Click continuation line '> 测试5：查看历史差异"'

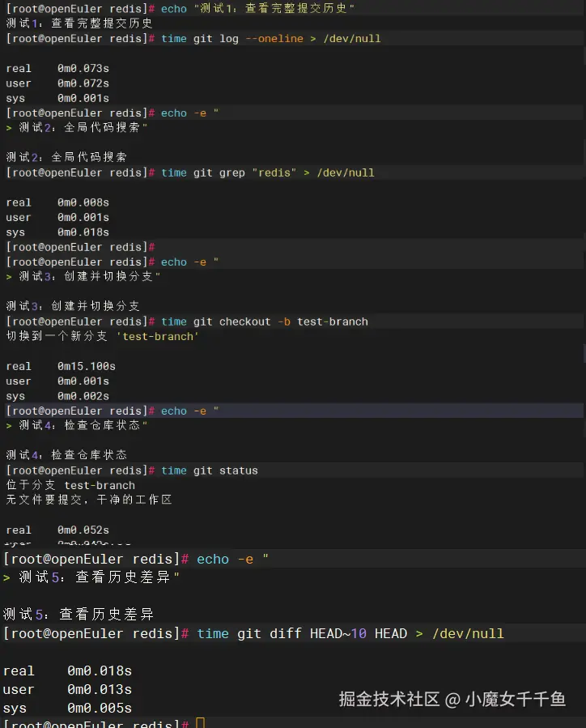pyautogui.click(x=91, y=577)
